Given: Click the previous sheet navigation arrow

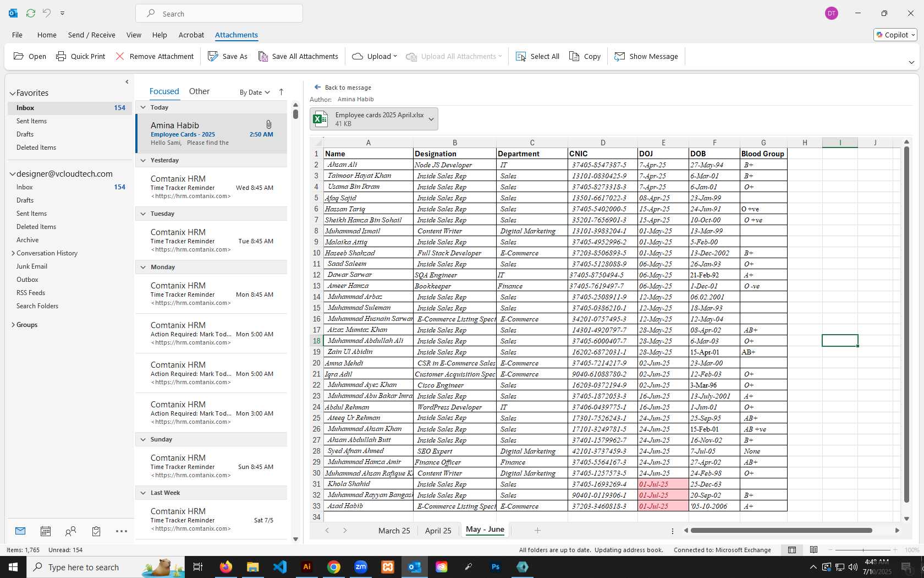Looking at the screenshot, I should pos(327,530).
